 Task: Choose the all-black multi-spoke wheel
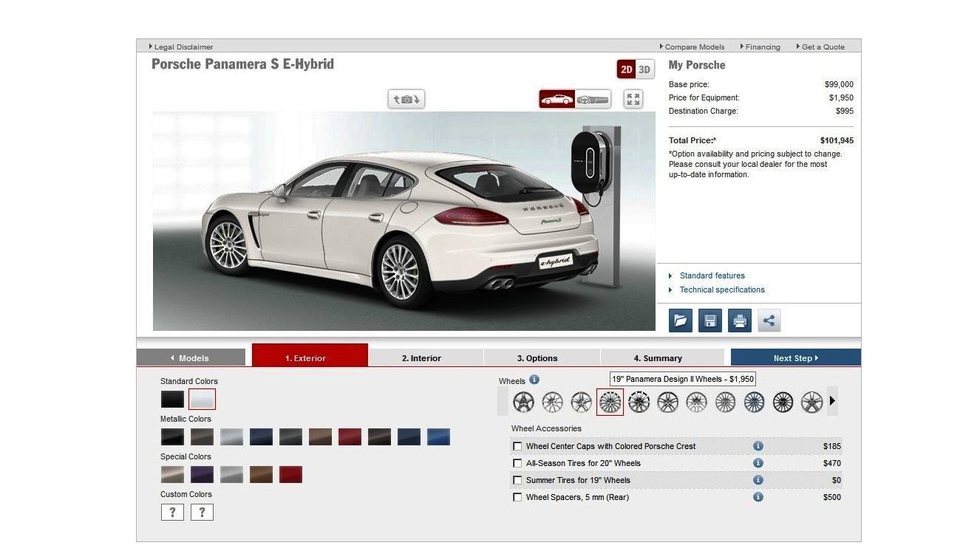coord(783,402)
